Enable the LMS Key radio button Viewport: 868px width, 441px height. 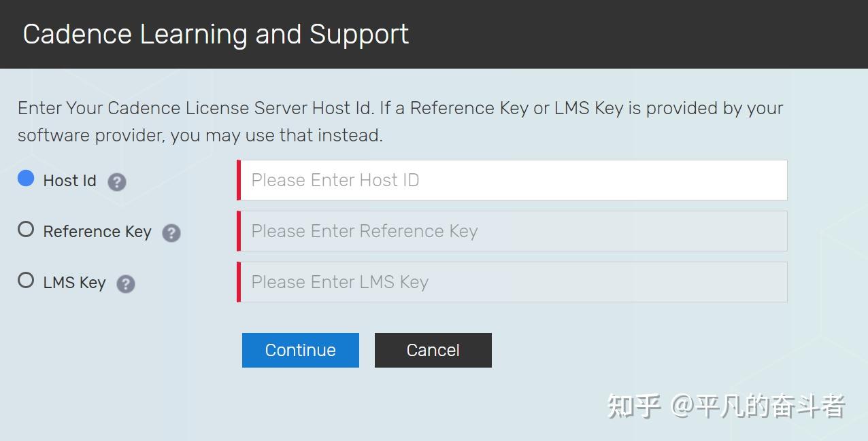(x=26, y=280)
